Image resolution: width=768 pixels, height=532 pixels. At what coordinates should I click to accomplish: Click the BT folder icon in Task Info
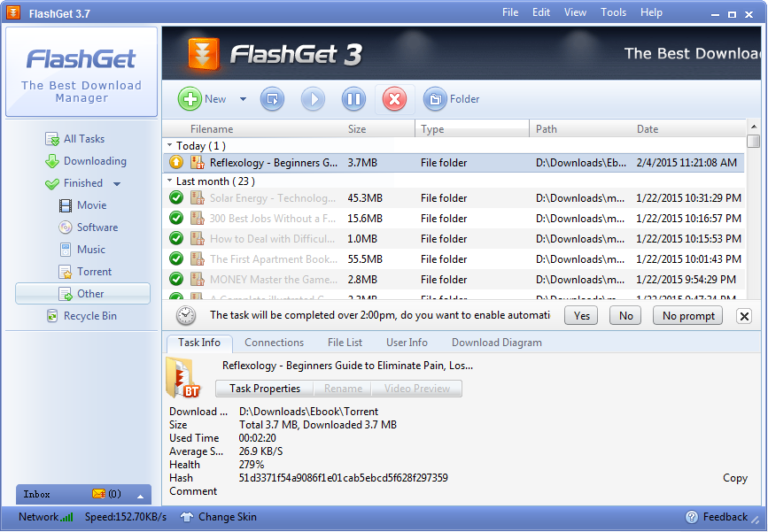(182, 378)
